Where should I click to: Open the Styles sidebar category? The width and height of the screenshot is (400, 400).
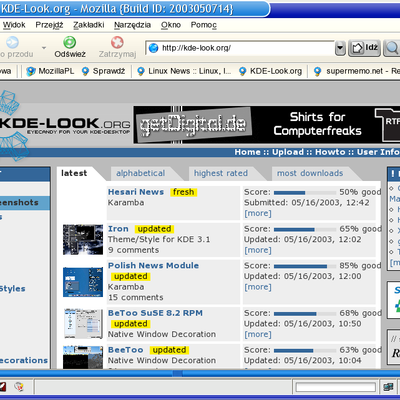(13, 289)
